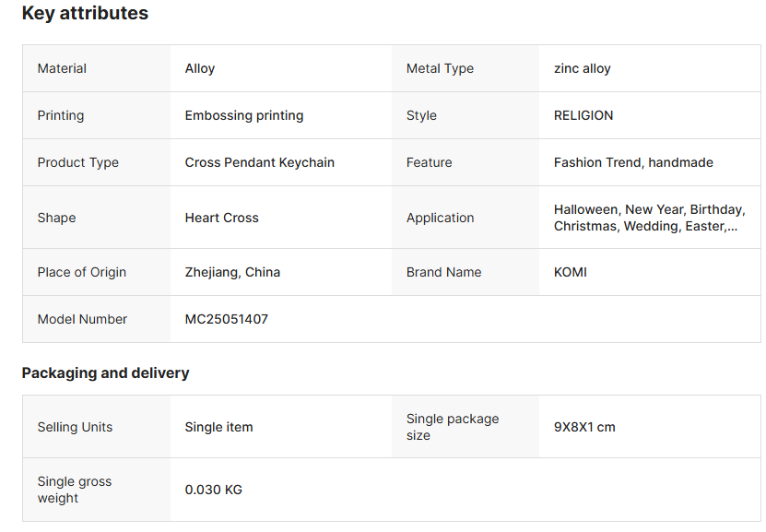Click the Single gross weight label
The width and height of the screenshot is (766, 532).
tap(75, 490)
